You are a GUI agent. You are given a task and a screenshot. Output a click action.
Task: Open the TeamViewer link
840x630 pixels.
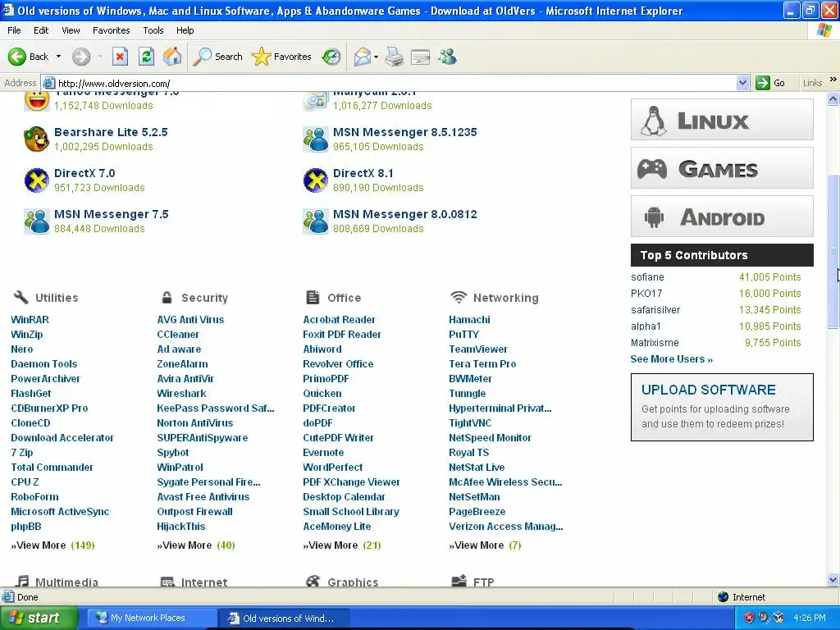click(x=478, y=349)
